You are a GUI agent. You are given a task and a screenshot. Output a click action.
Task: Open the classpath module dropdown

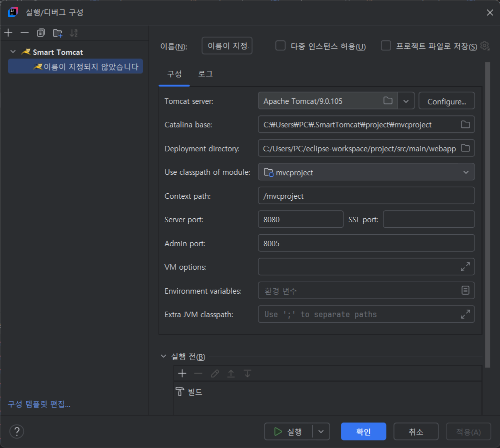click(x=466, y=172)
